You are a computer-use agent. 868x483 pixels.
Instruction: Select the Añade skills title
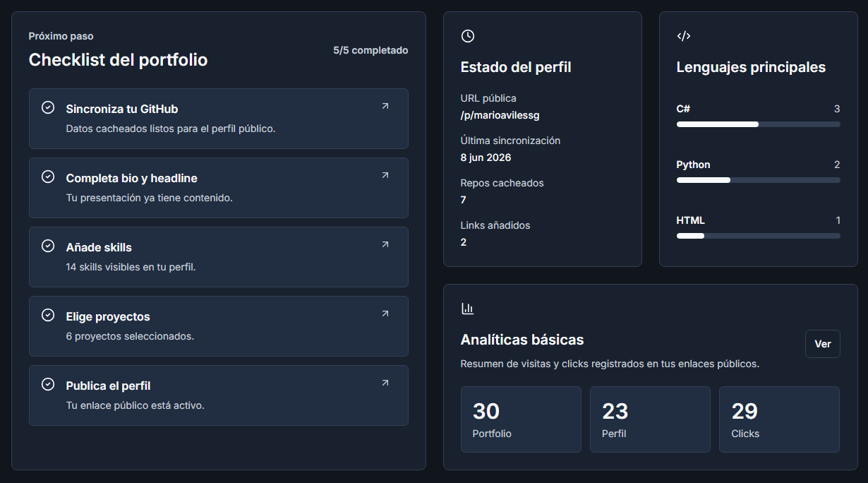click(99, 247)
